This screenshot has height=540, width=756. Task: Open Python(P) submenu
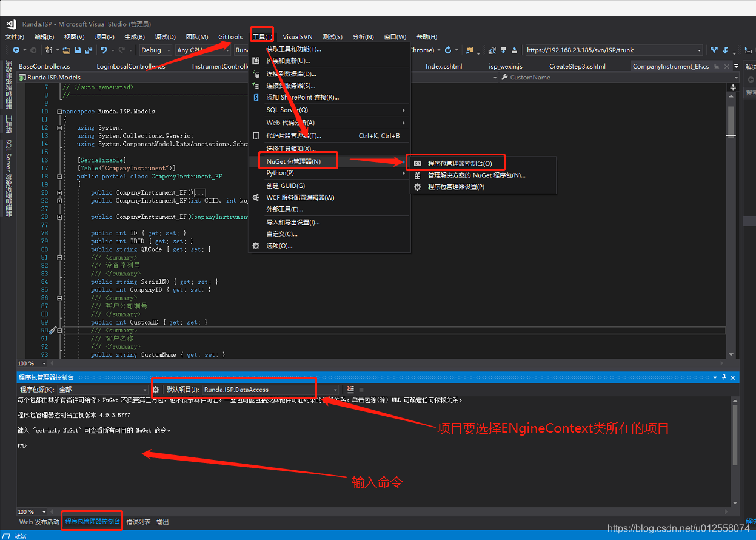coord(329,173)
